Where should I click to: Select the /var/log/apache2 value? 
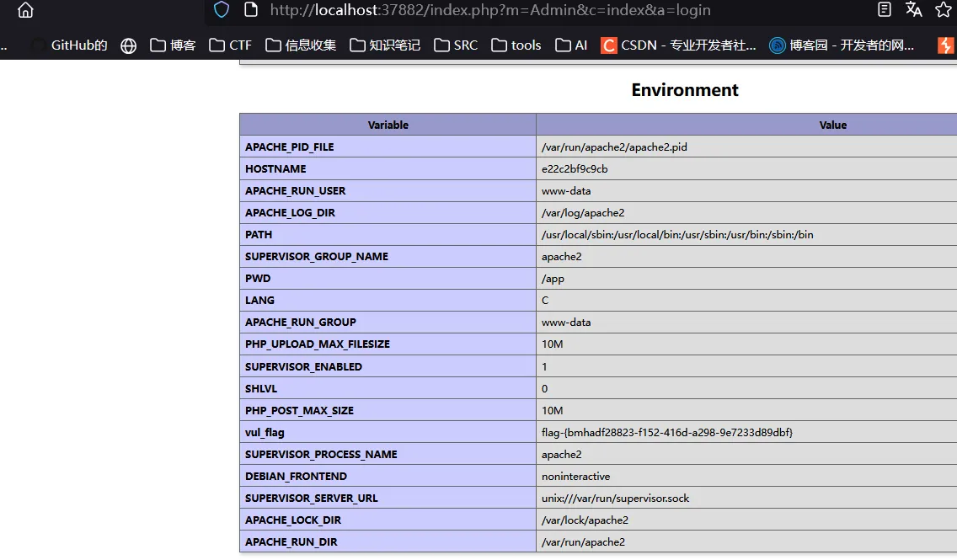click(583, 213)
